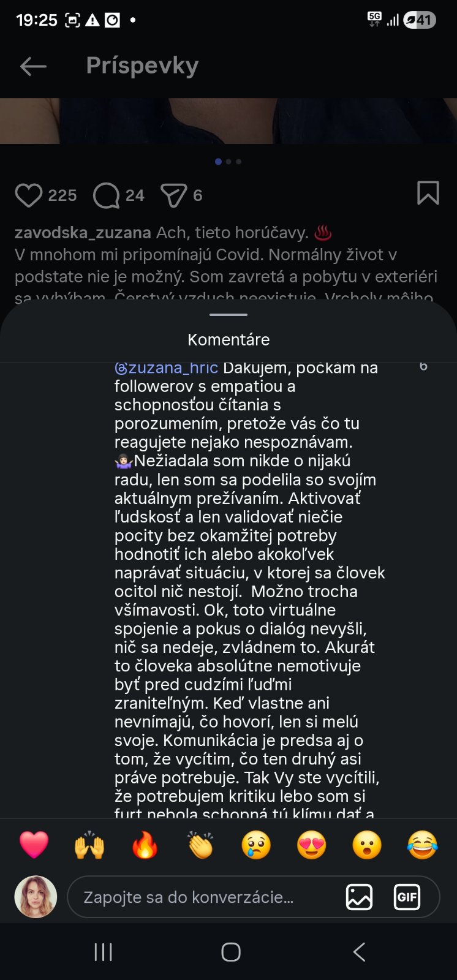This screenshot has width=457, height=980.
Task: Insert the heart-eyes emoji
Action: (x=311, y=845)
